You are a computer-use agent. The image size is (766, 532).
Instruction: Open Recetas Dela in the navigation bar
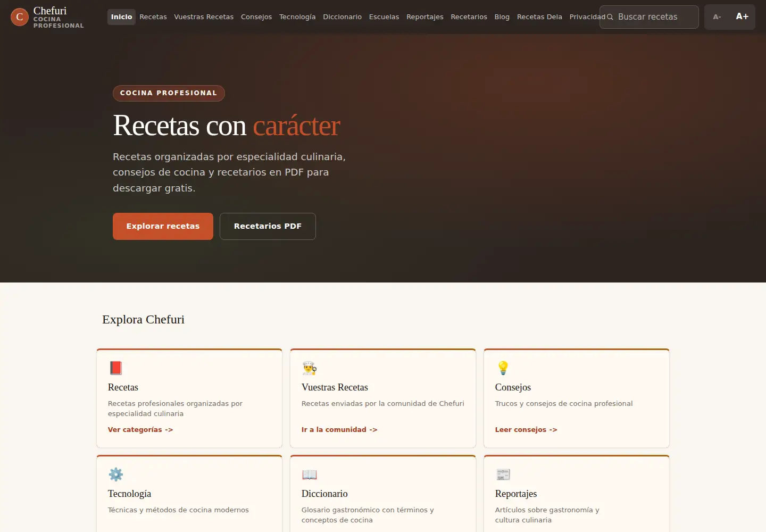click(x=539, y=17)
